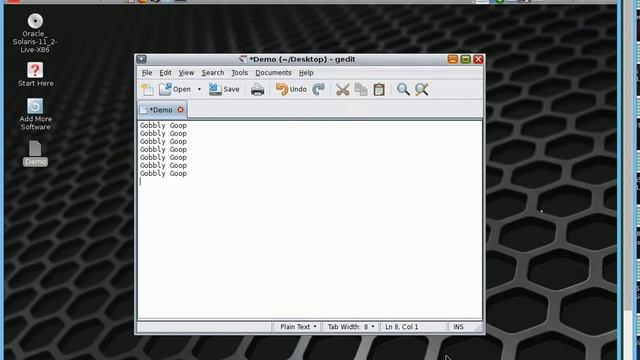Create a new document in gedit
The width and height of the screenshot is (640, 360).
tap(147, 89)
